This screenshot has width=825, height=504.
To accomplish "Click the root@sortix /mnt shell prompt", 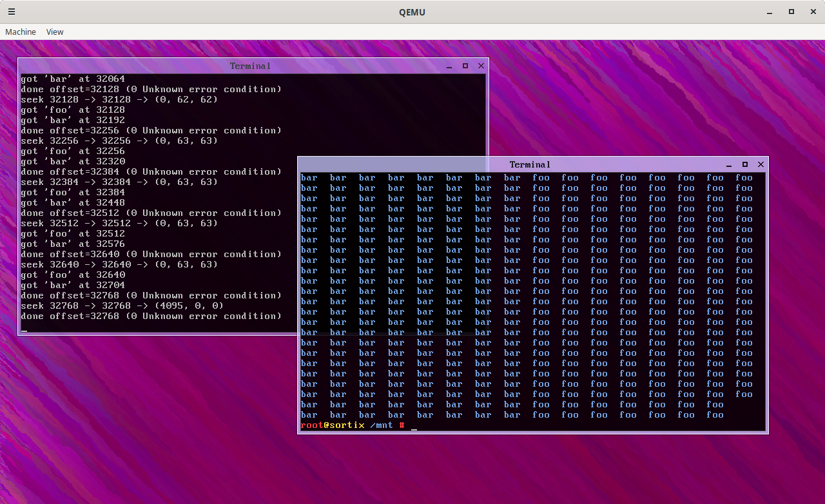I will pyautogui.click(x=353, y=425).
